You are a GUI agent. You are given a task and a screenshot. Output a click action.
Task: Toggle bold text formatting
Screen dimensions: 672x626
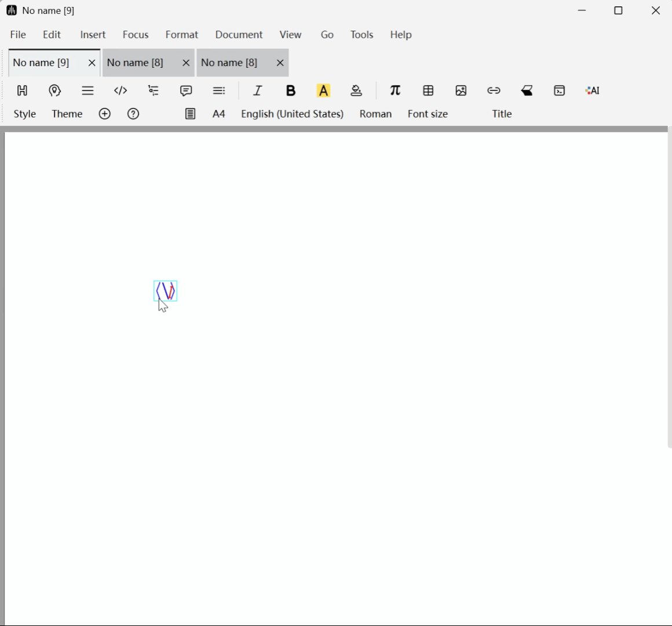[x=291, y=90]
